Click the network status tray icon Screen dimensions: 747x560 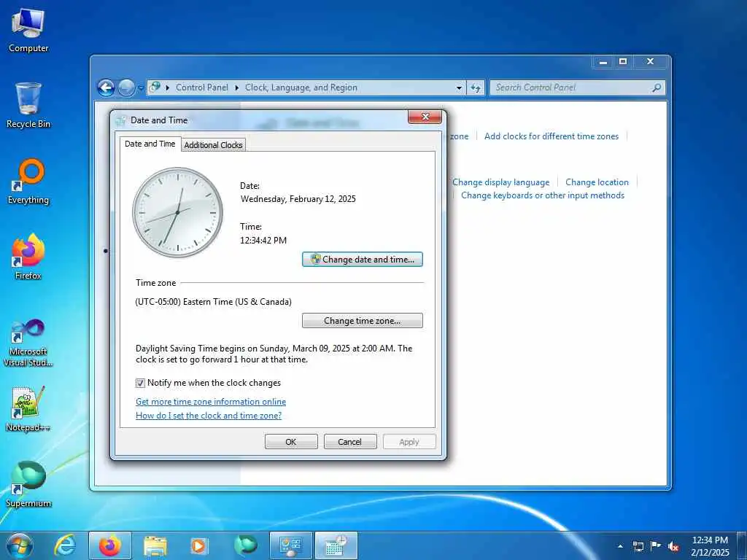(638, 546)
